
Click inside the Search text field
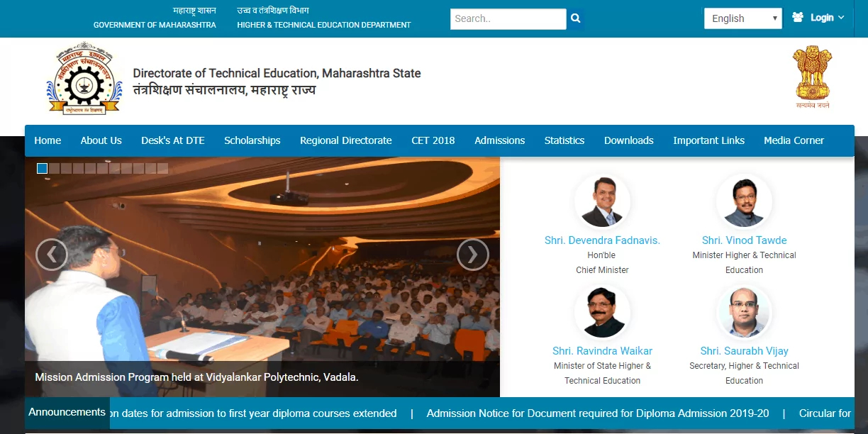[x=507, y=19]
